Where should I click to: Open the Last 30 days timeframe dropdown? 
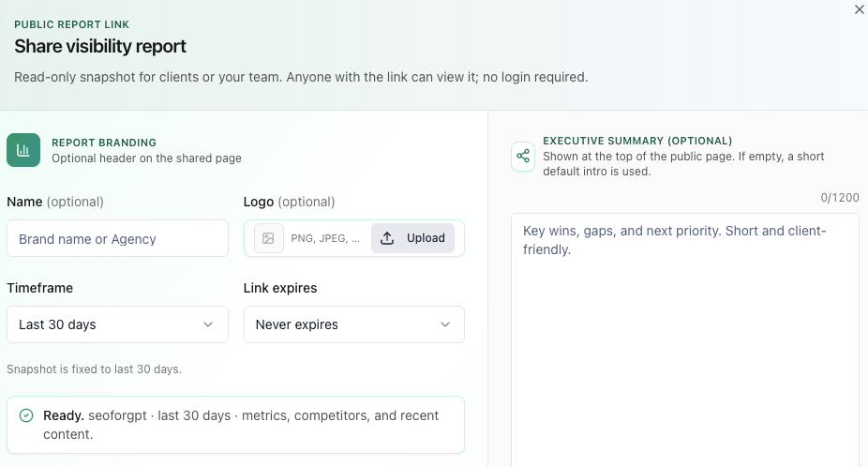tap(117, 324)
